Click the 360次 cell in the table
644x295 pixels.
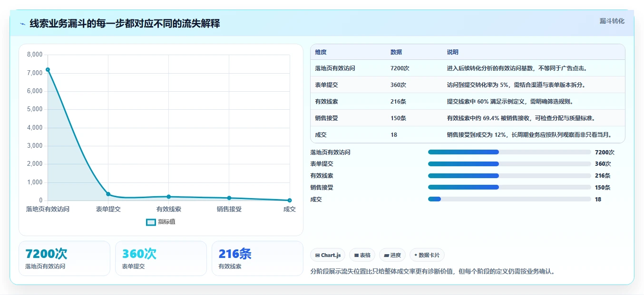[x=398, y=85]
